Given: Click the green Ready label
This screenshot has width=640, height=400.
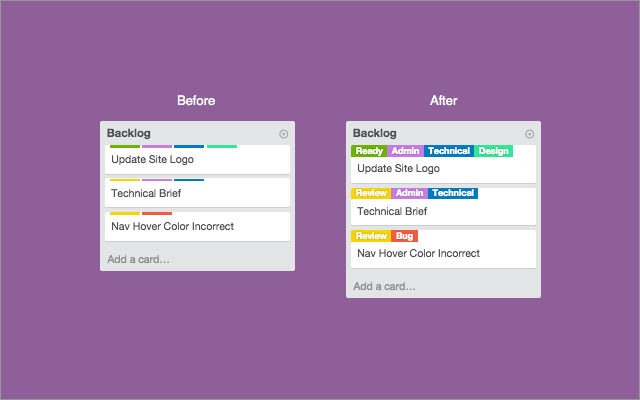Looking at the screenshot, I should (369, 151).
